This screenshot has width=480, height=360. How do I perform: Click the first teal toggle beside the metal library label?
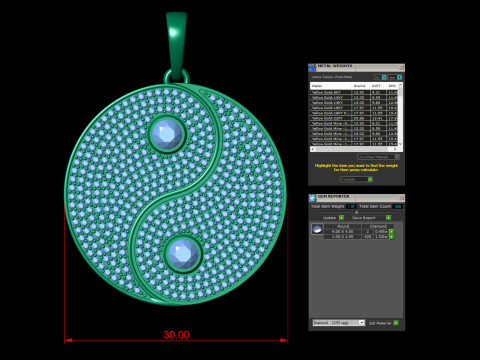pos(384,77)
